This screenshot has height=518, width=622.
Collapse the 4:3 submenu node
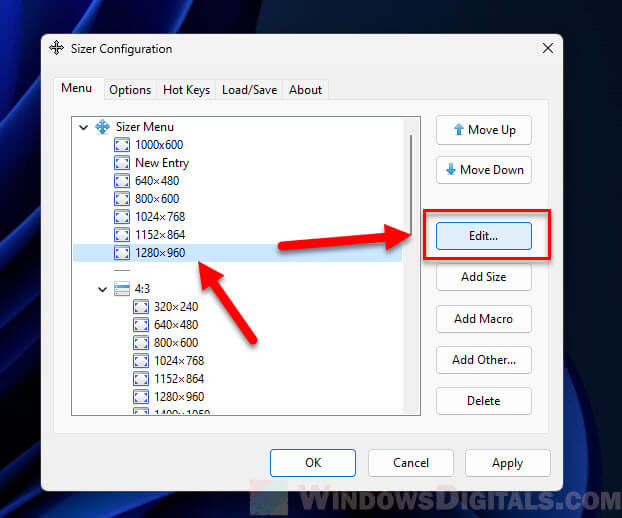[102, 289]
